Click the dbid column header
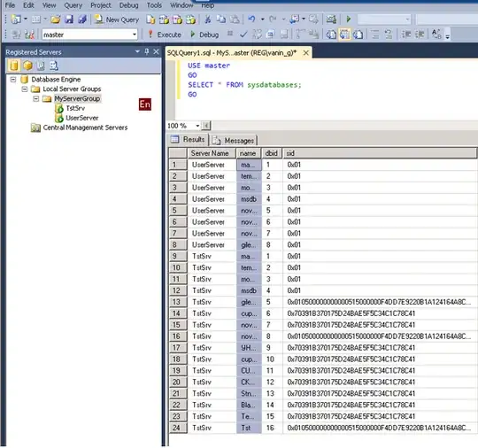Image resolution: width=478 pixels, height=448 pixels. (x=272, y=153)
